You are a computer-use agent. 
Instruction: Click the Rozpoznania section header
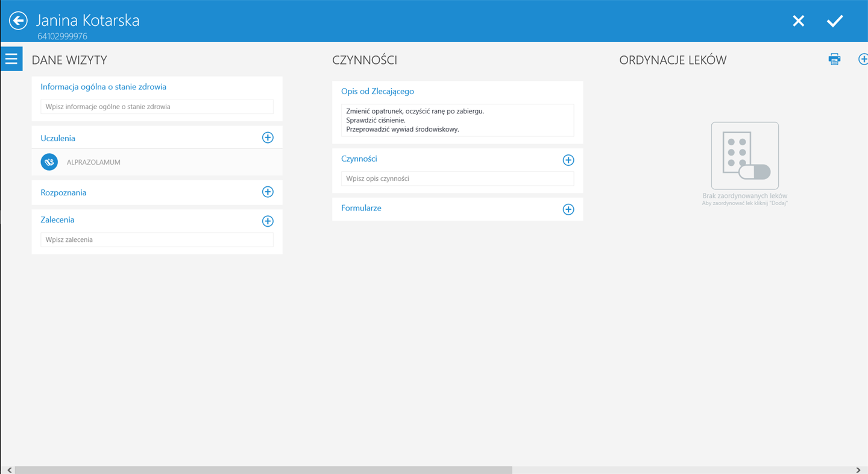(x=63, y=192)
